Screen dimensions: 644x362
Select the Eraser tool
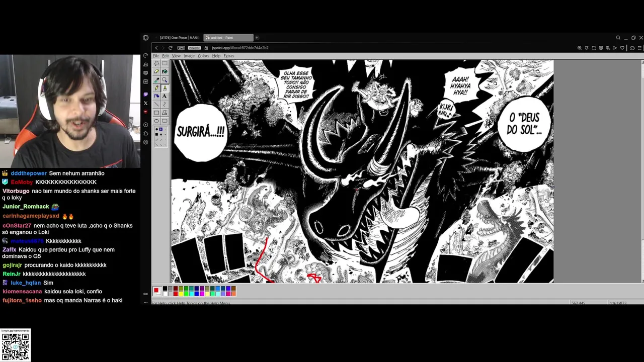[156, 71]
